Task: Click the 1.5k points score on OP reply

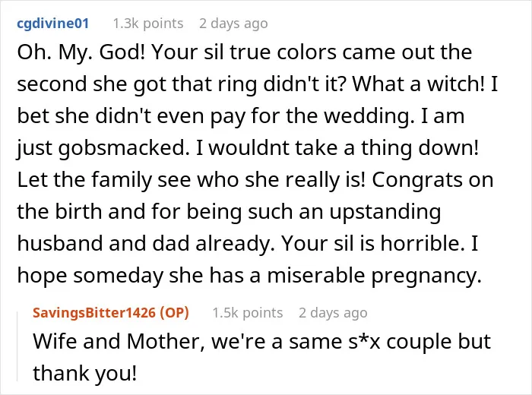Action: pos(247,313)
